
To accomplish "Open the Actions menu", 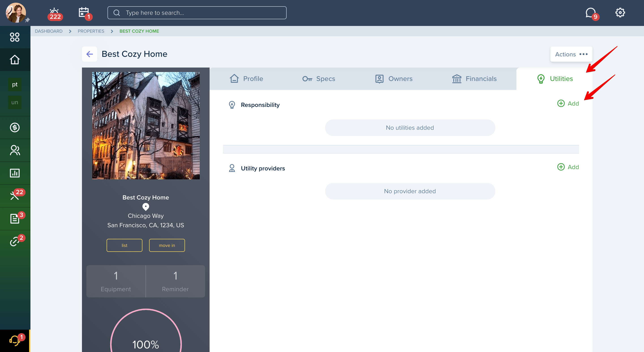I will tap(571, 54).
